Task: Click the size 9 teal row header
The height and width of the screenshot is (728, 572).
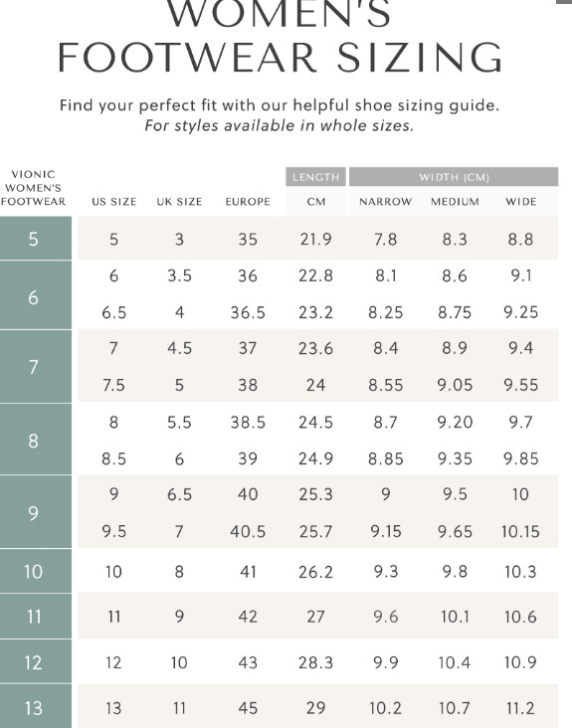Action: [x=36, y=512]
